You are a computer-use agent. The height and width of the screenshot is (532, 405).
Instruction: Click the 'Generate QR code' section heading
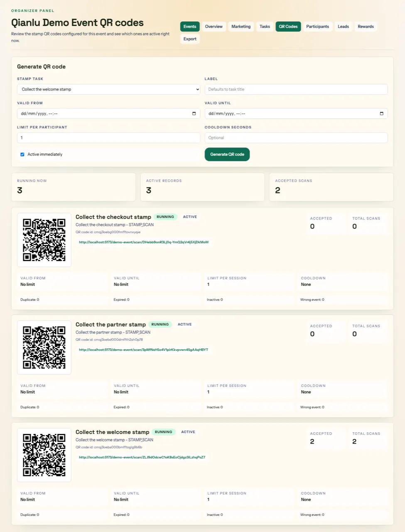coord(41,66)
